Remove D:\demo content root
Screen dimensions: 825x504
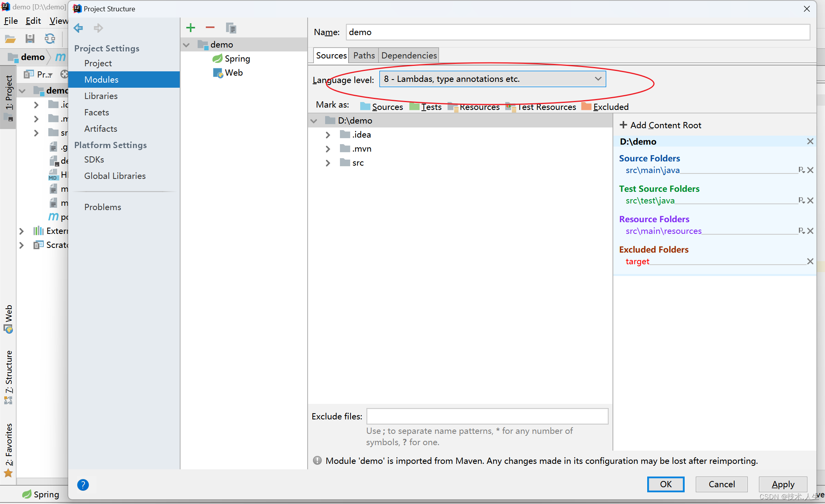pyautogui.click(x=810, y=141)
